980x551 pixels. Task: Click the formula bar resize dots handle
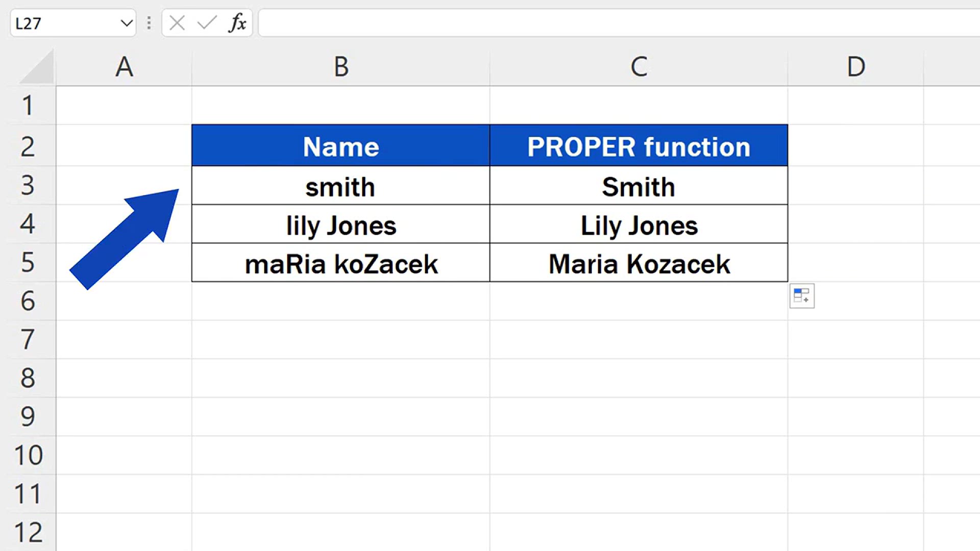[149, 23]
